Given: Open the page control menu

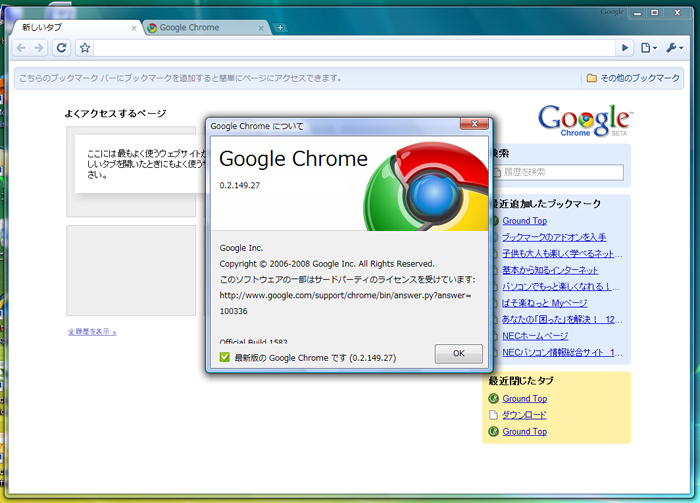Looking at the screenshot, I should coord(649,48).
